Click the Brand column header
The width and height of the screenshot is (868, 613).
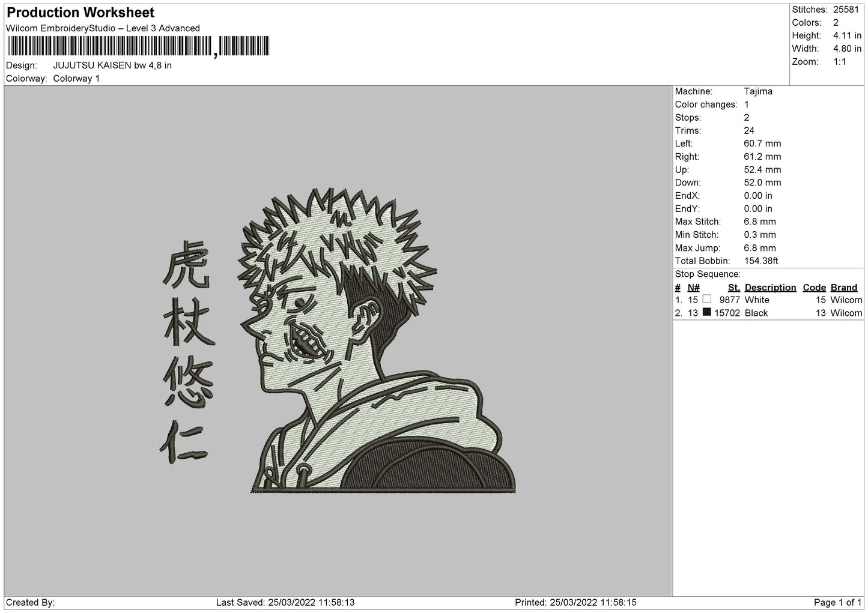(843, 288)
